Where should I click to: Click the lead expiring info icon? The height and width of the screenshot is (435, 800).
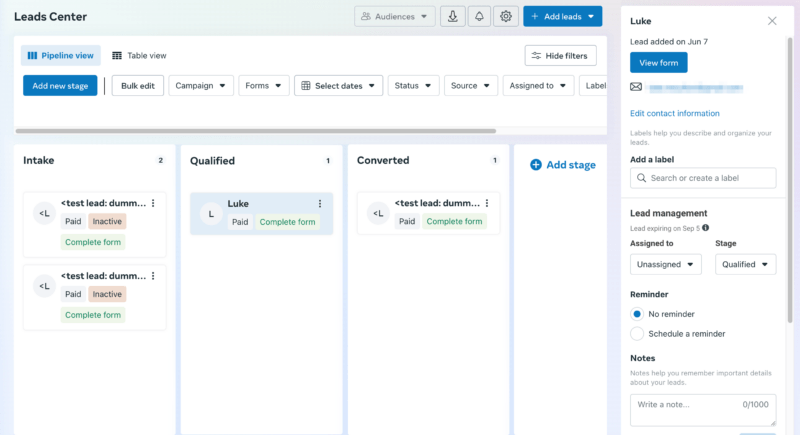tap(706, 228)
